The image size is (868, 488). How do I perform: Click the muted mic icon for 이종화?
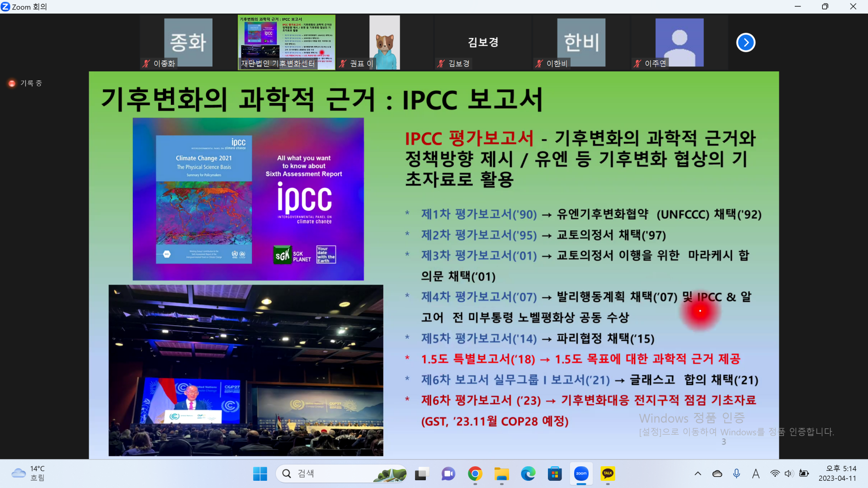click(146, 64)
